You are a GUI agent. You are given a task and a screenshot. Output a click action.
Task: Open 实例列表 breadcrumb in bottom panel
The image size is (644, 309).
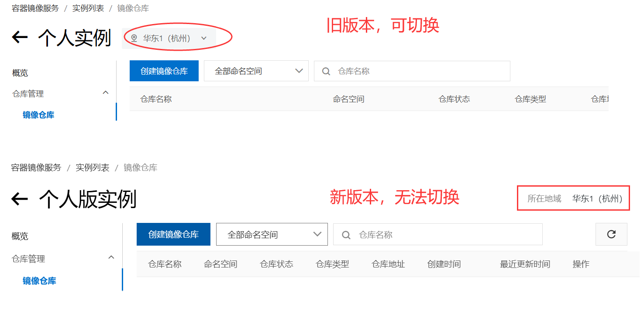coord(93,167)
